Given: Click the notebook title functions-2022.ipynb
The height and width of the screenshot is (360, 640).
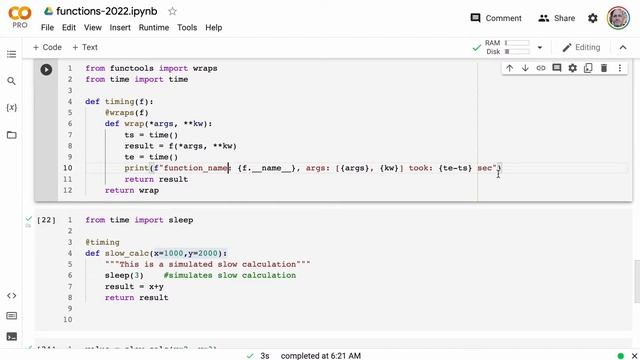Looking at the screenshot, I should [107, 11].
